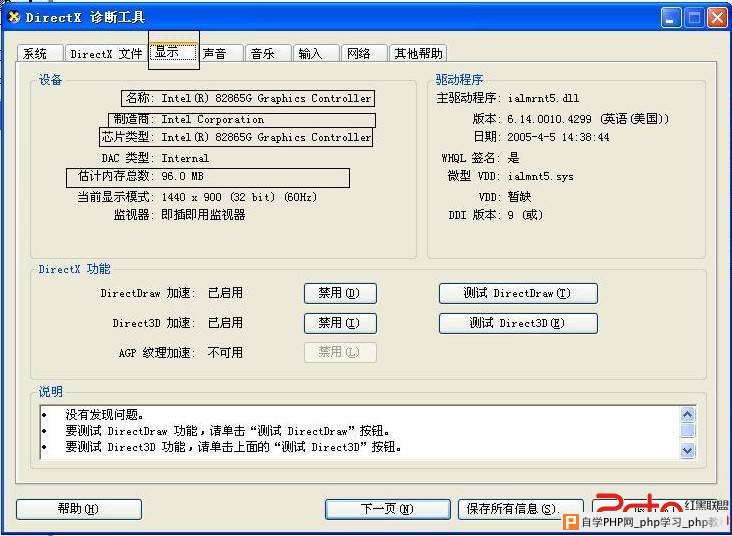Go to the 输入 tab

pos(316,53)
